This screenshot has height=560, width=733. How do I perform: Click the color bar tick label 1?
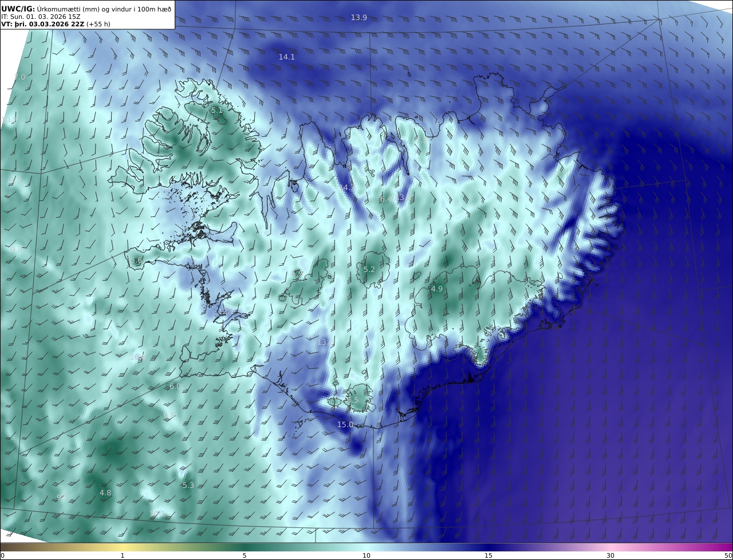(x=123, y=555)
